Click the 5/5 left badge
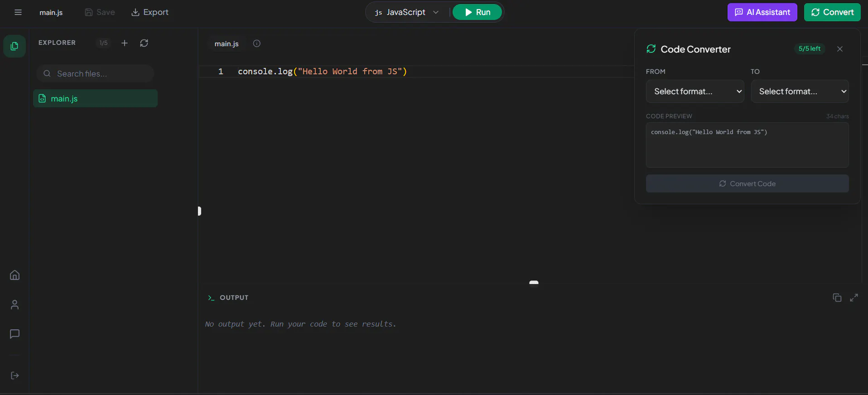The height and width of the screenshot is (395, 868). (x=810, y=48)
